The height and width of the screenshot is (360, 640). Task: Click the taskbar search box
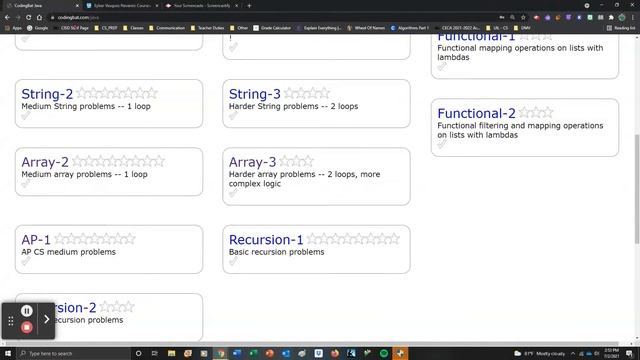[73, 353]
